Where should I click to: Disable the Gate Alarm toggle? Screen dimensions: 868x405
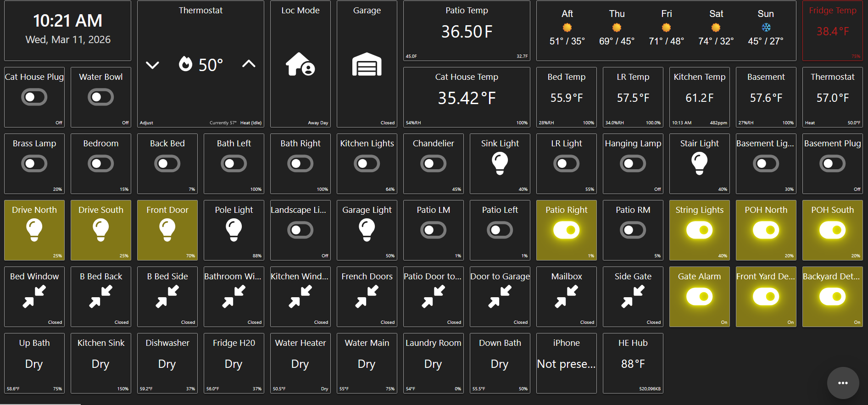[x=699, y=297]
